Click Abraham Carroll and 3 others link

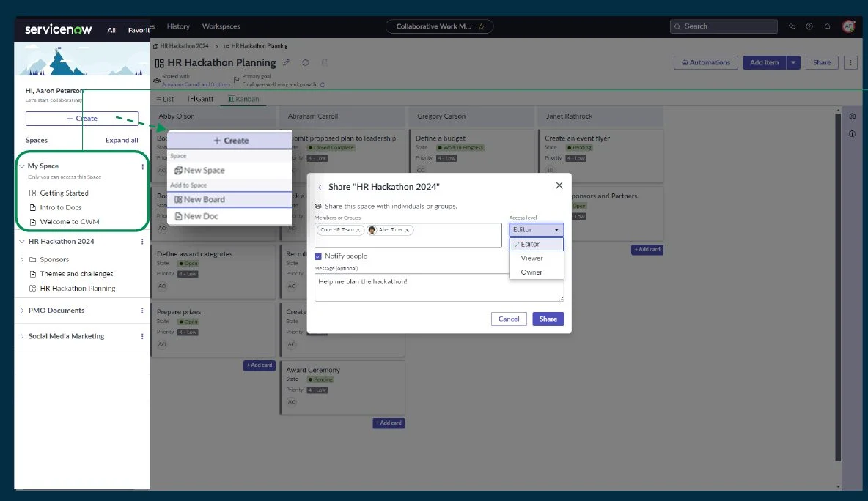click(x=196, y=85)
